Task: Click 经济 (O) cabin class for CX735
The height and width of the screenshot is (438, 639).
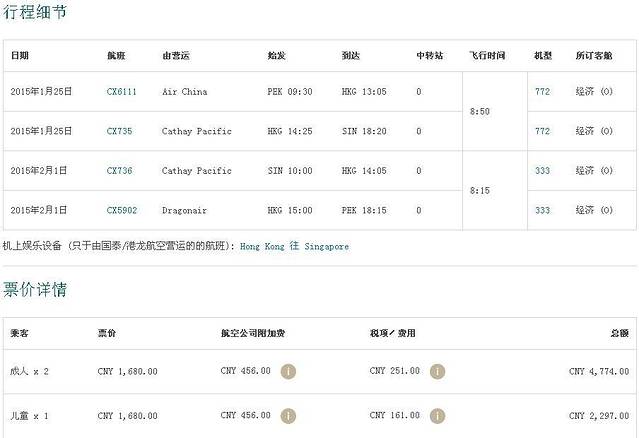Action: pos(594,131)
